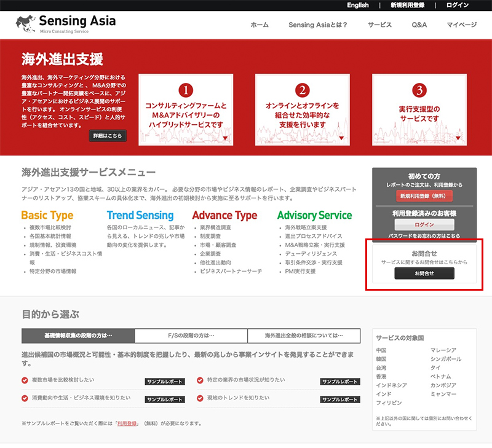492x448 pixels.
Task: Select タイ in target countries list
Action: [435, 367]
